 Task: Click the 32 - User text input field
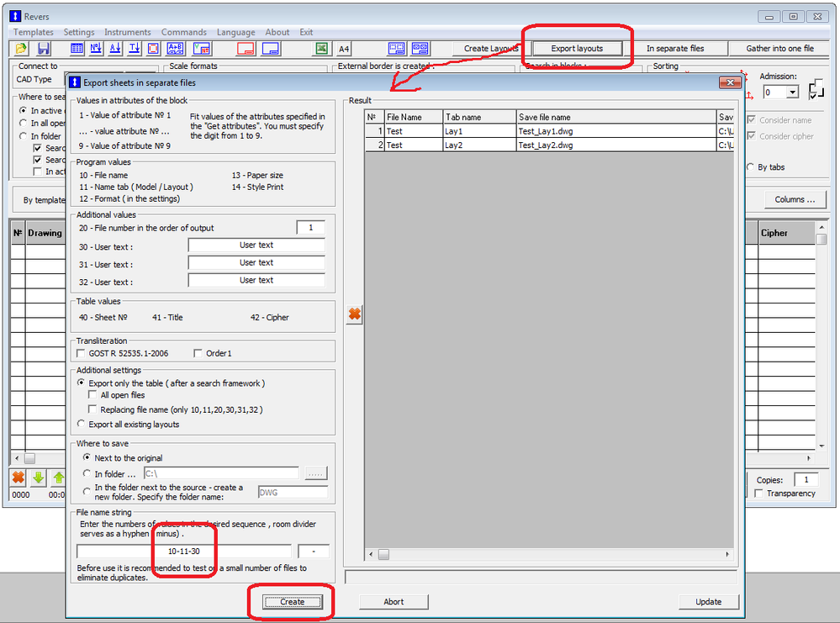256,281
